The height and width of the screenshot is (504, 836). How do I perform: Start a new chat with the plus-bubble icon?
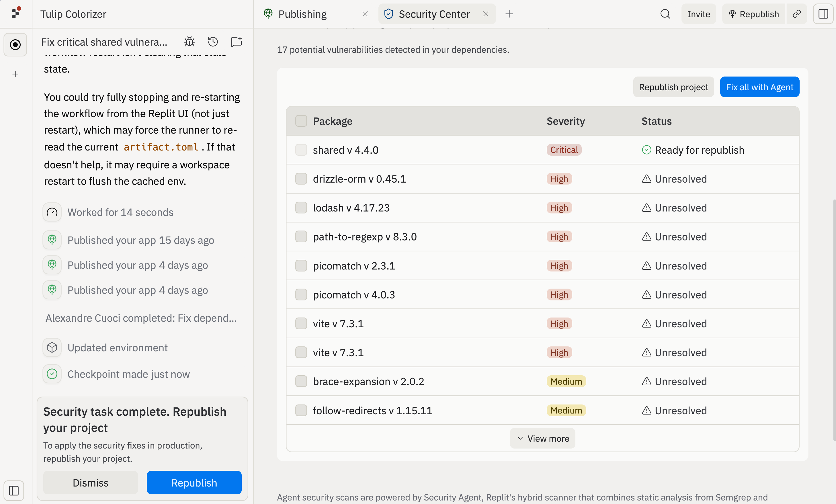[236, 42]
